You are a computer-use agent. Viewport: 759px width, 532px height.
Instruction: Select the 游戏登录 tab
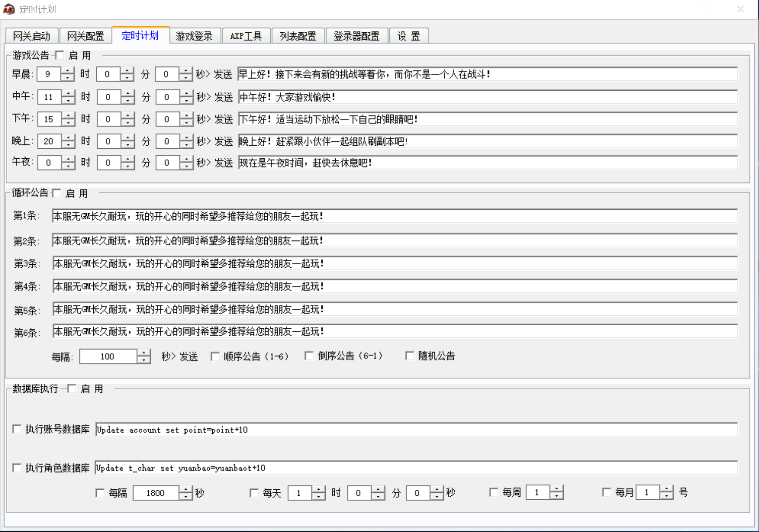coord(194,36)
